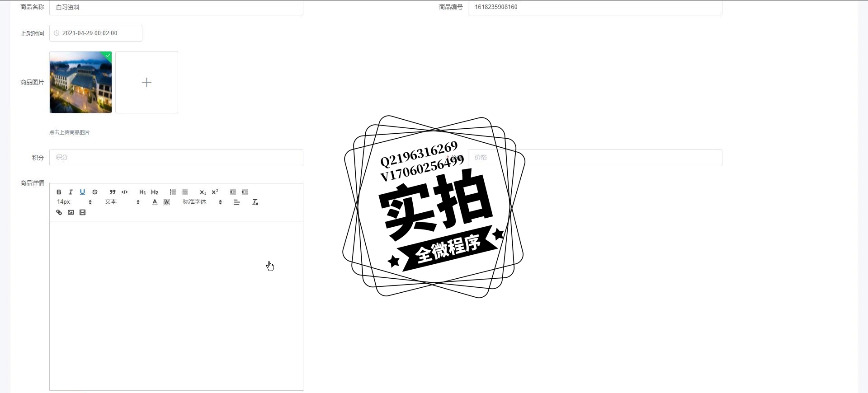
Task: Click the green checkmark on uploaded image
Action: click(x=108, y=55)
